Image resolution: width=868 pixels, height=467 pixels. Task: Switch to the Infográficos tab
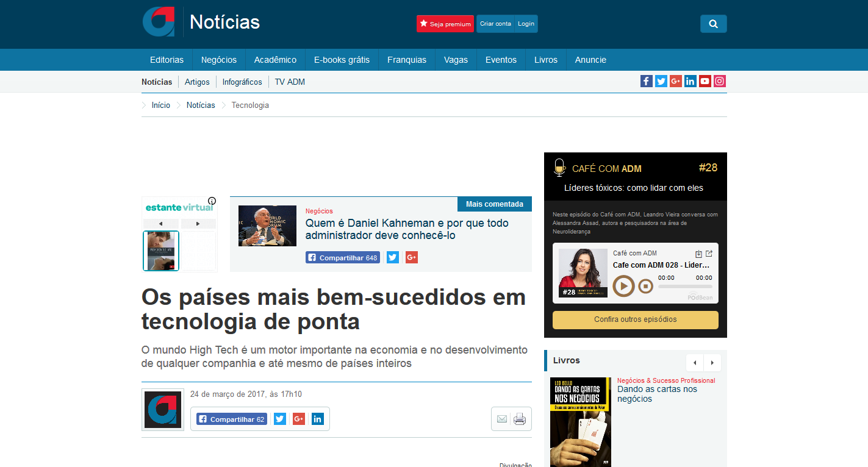point(242,82)
